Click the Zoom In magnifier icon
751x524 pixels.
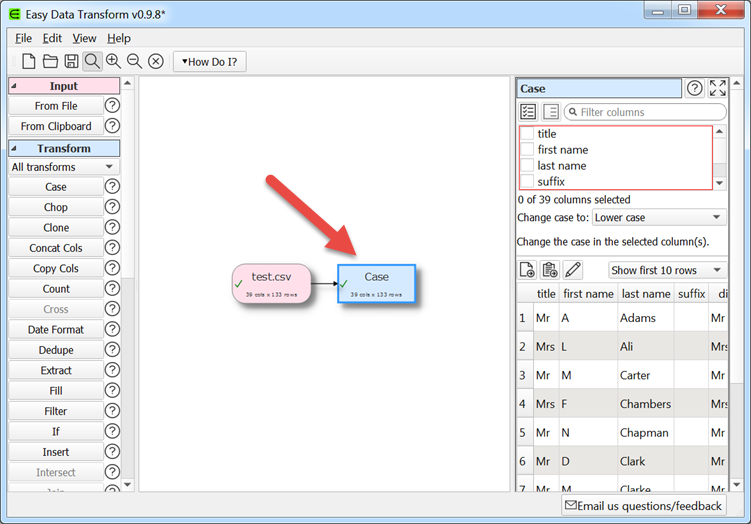[x=113, y=62]
